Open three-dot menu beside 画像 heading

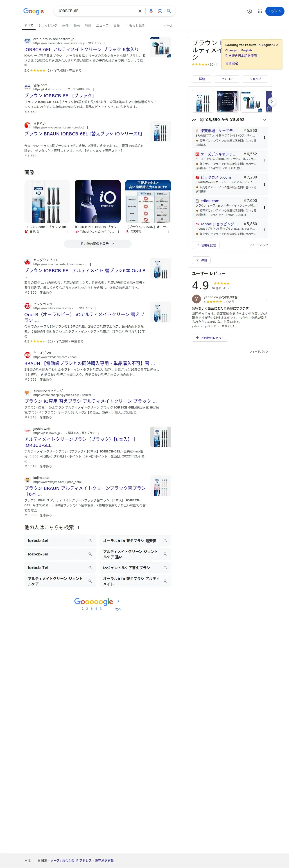pyautogui.click(x=39, y=173)
